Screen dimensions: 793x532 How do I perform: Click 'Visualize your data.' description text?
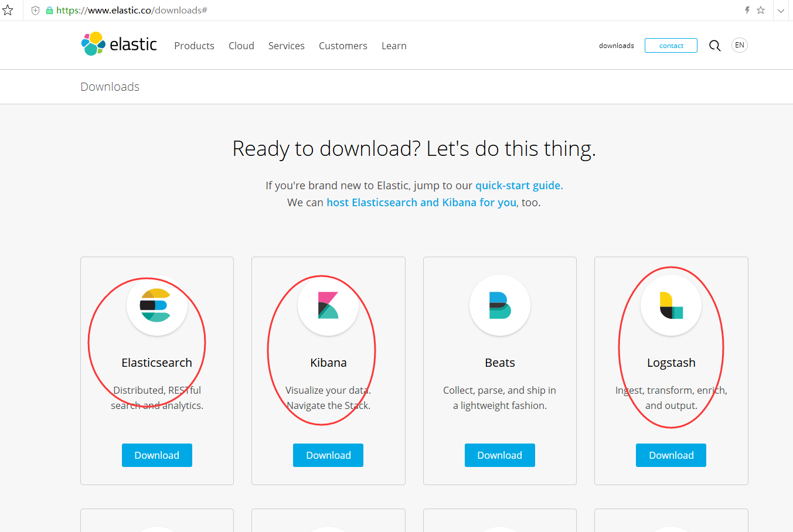(x=328, y=390)
